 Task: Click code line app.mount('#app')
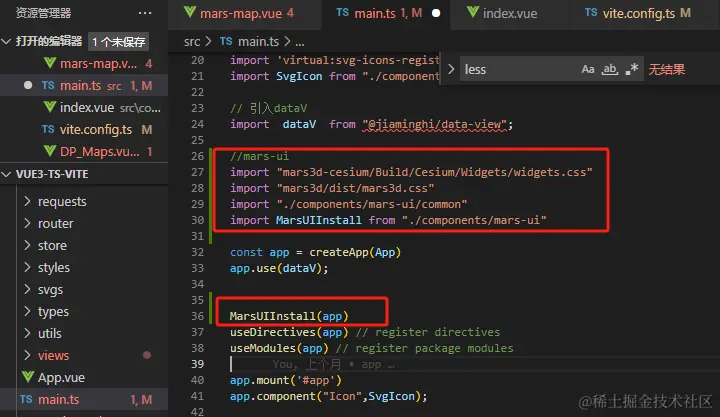coord(286,380)
